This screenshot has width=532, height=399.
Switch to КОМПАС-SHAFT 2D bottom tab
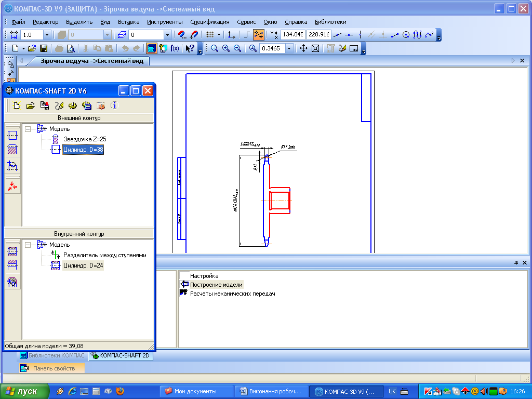121,355
